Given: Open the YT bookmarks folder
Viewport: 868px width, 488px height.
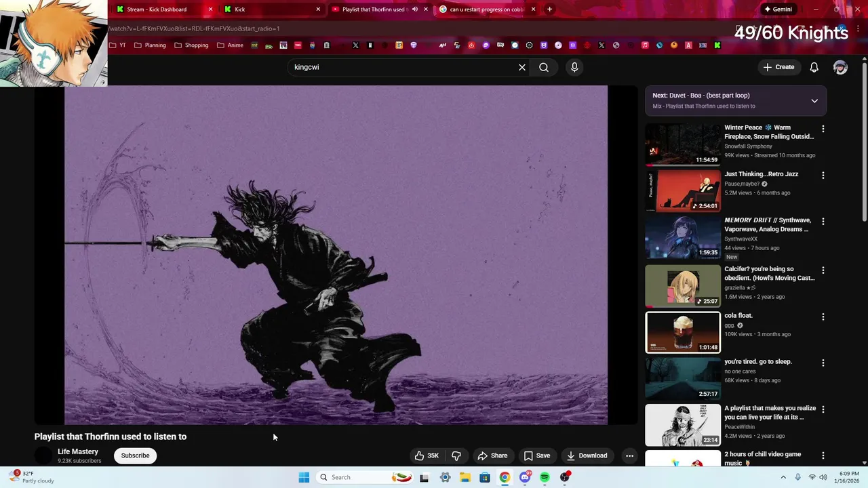Looking at the screenshot, I should [118, 45].
